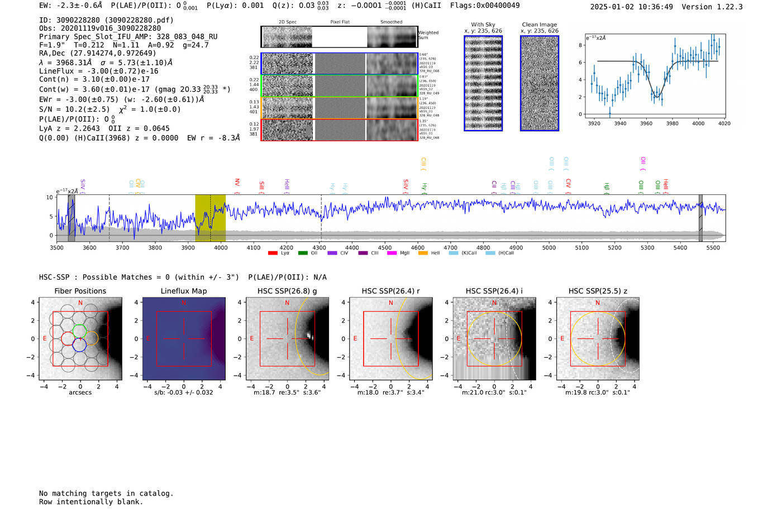The width and height of the screenshot is (782, 532).
Task: Click the magenta MgII legend swatch
Action: coord(392,253)
